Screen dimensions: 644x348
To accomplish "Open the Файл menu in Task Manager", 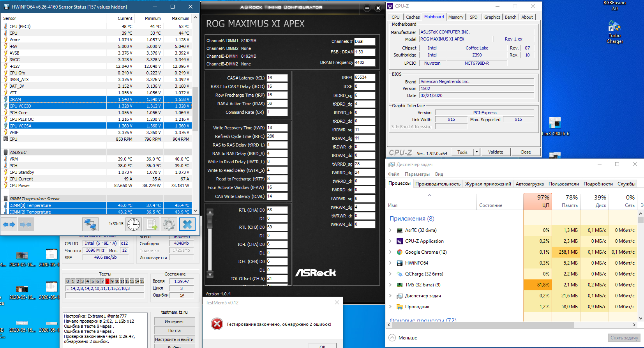I will 393,174.
